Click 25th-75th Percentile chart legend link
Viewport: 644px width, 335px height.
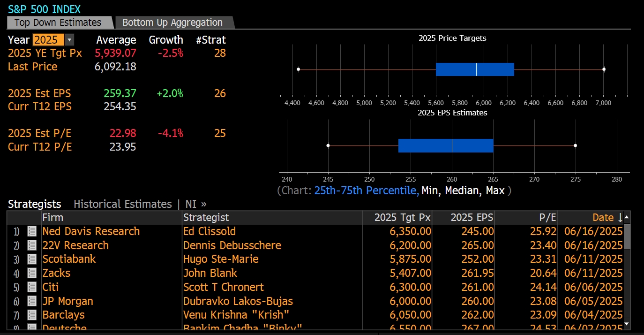click(367, 190)
